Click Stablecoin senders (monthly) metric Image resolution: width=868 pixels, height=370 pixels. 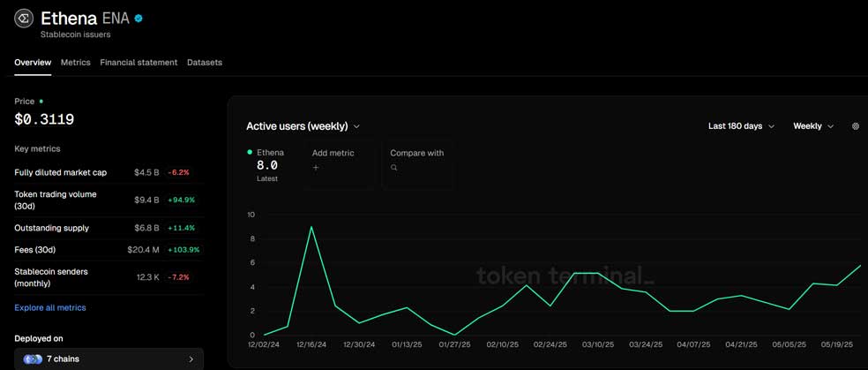pyautogui.click(x=108, y=277)
